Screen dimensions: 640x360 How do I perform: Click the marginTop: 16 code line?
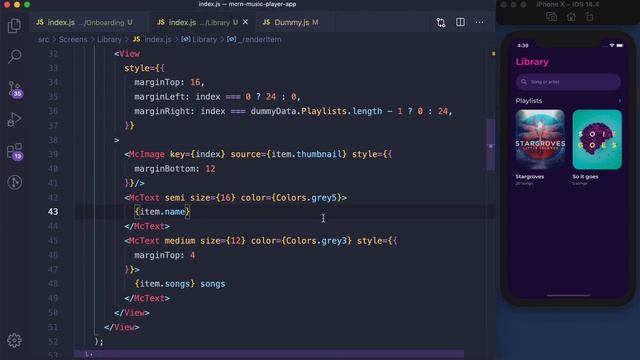(169, 82)
